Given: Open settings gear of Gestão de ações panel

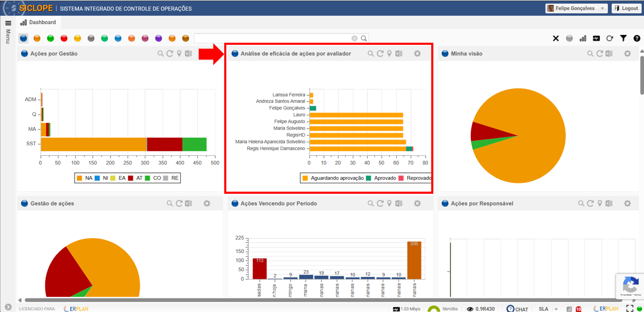Looking at the screenshot, I should click(207, 204).
